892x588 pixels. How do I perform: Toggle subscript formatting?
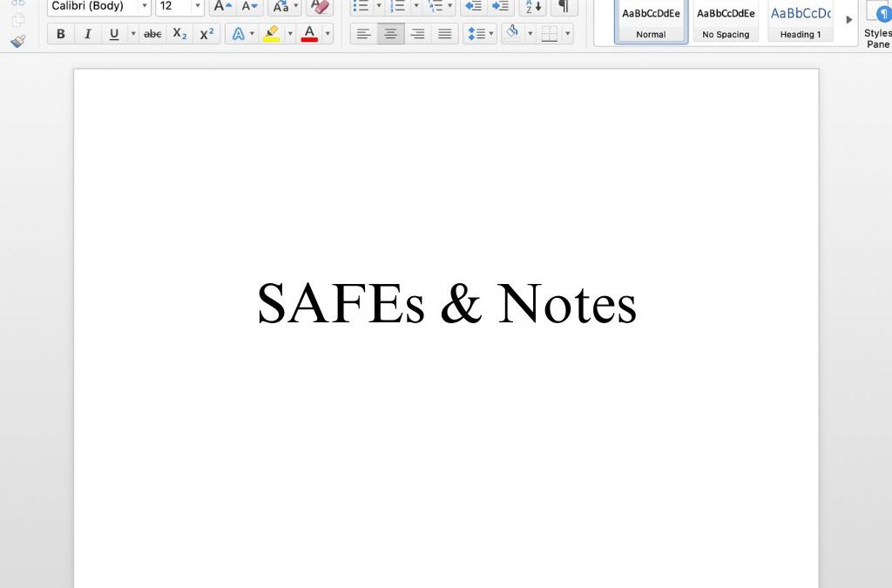pos(179,34)
